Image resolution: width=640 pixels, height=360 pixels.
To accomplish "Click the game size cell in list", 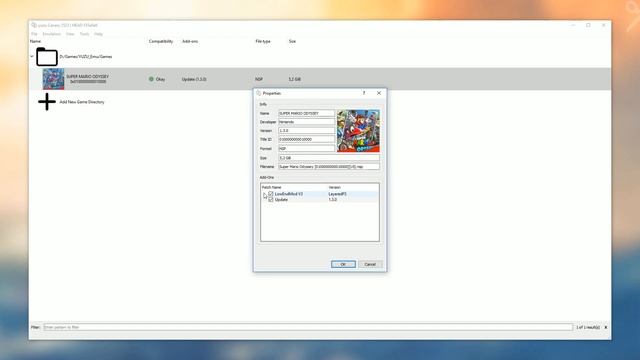I will coord(295,79).
